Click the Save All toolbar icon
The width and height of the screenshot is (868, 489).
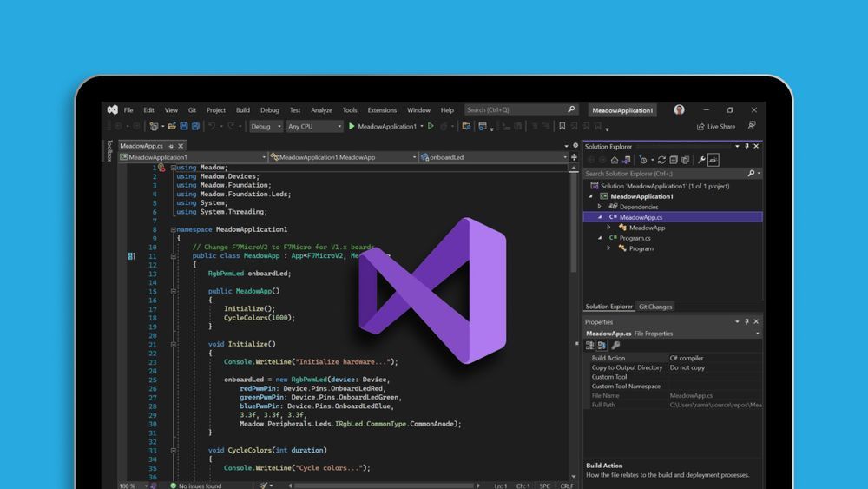tap(195, 127)
